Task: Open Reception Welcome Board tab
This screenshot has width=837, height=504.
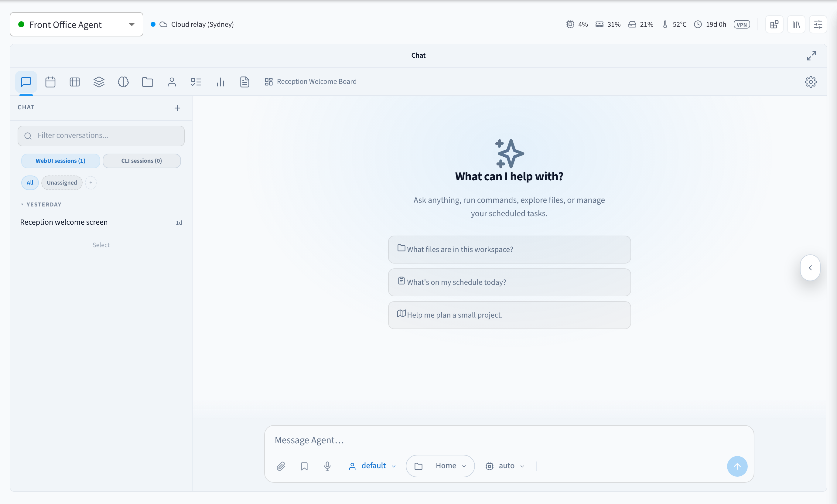Action: pyautogui.click(x=310, y=81)
